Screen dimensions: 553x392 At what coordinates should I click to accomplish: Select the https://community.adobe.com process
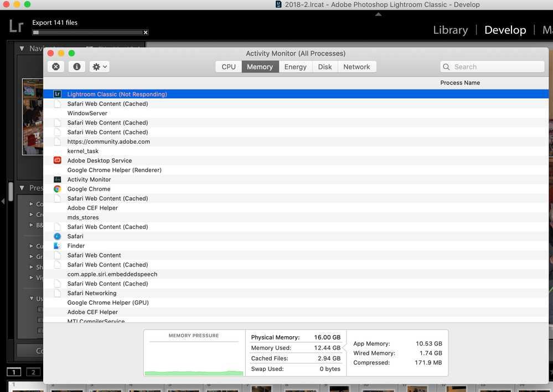[296, 142]
